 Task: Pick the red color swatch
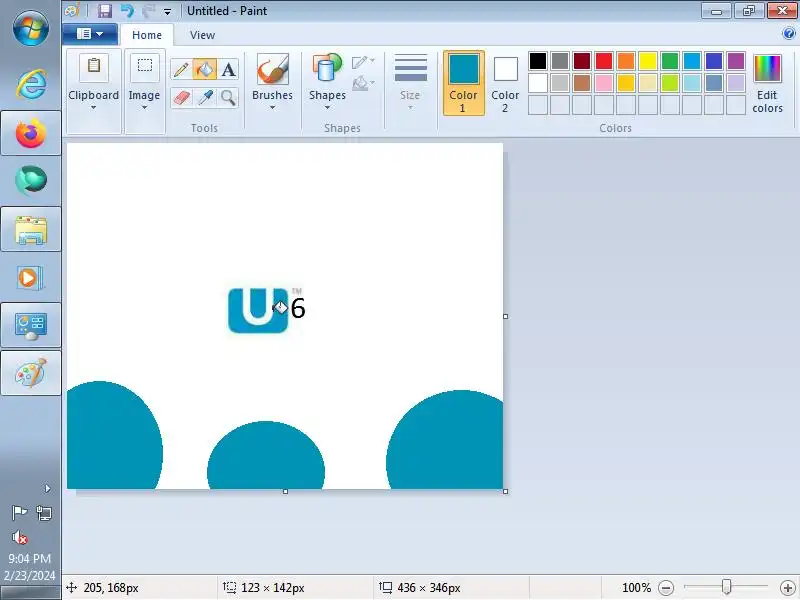pyautogui.click(x=604, y=61)
